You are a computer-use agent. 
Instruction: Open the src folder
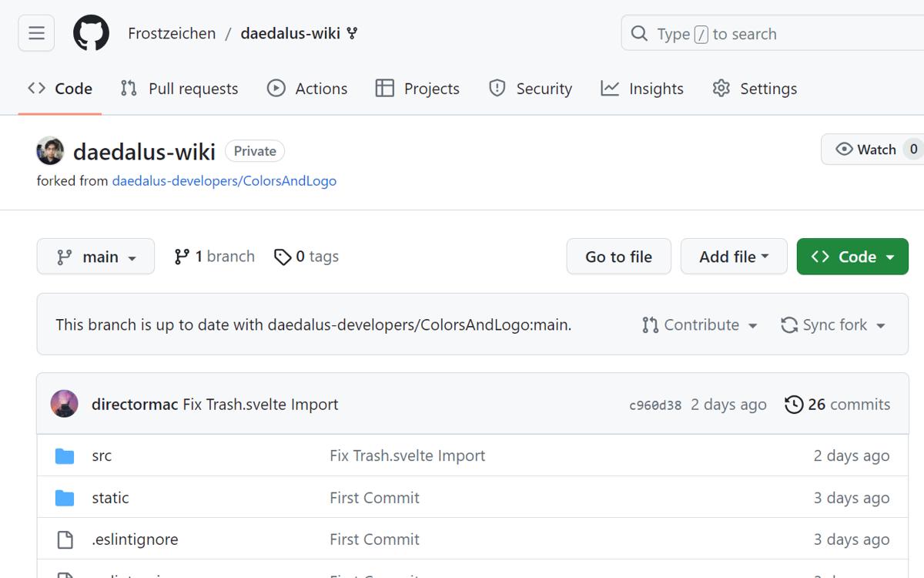click(x=102, y=455)
